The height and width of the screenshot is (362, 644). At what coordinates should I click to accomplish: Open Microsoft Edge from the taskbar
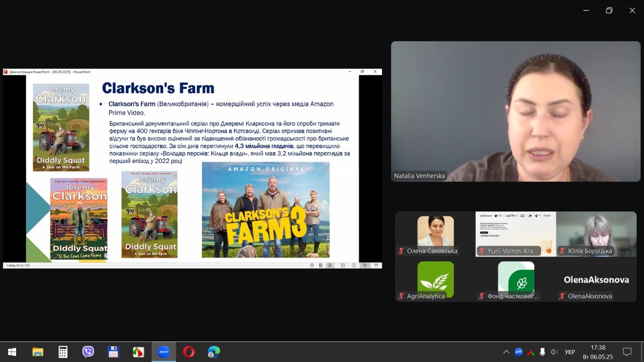coord(214,352)
